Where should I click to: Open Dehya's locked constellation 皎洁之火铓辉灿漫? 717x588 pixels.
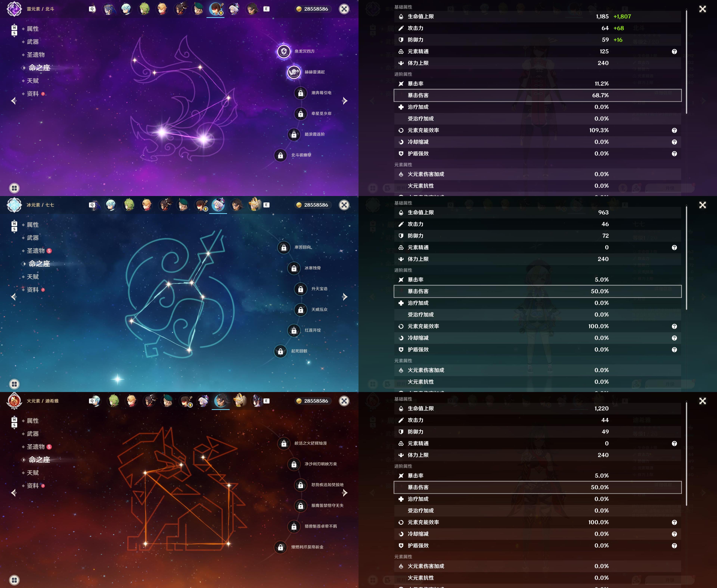[x=284, y=443]
